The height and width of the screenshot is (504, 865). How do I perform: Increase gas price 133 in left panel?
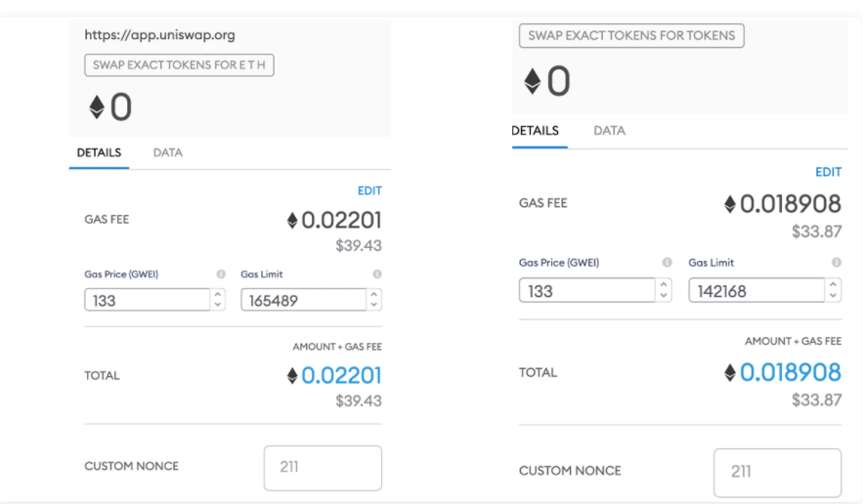[218, 295]
